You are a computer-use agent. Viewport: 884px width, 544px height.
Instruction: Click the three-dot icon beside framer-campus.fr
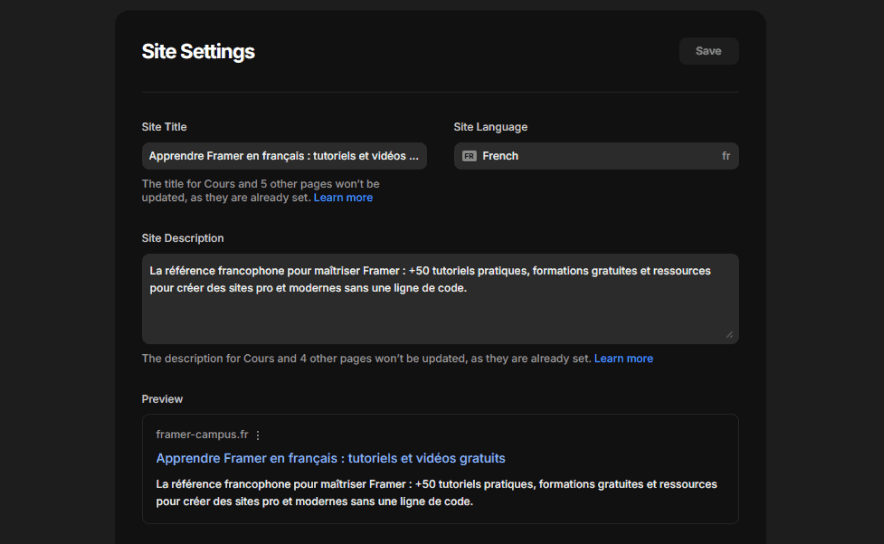click(x=258, y=435)
